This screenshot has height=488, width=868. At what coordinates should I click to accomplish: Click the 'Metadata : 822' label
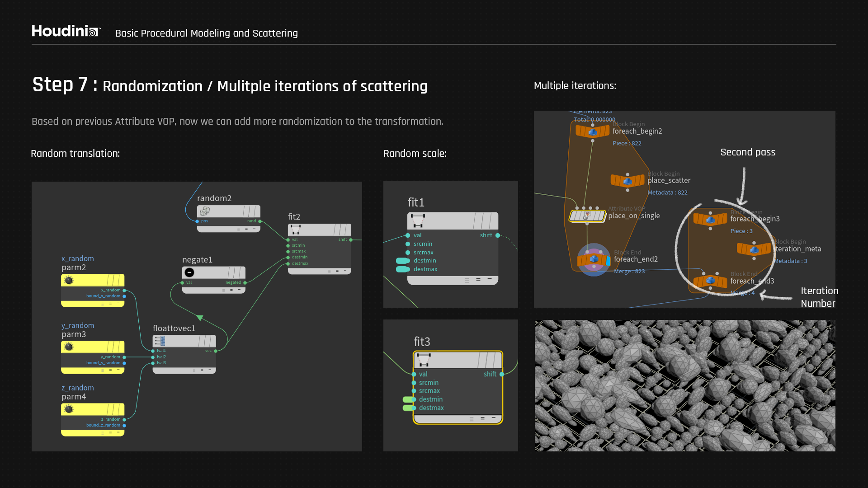[667, 192]
